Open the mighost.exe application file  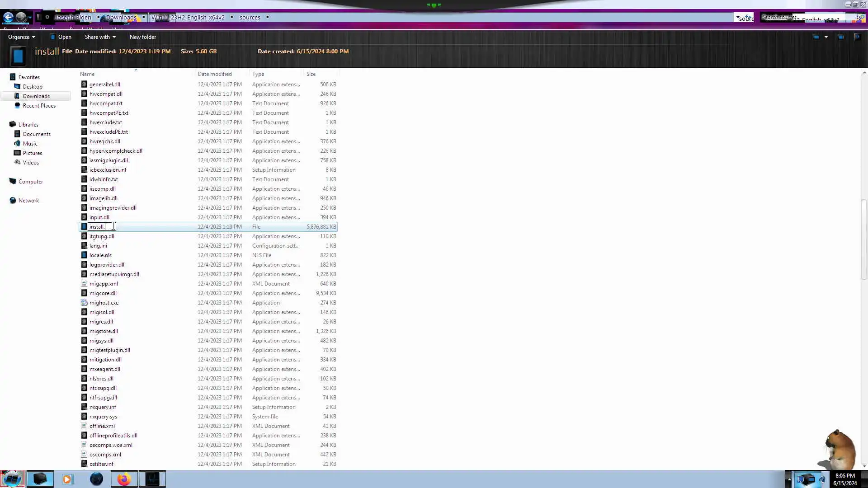104,303
